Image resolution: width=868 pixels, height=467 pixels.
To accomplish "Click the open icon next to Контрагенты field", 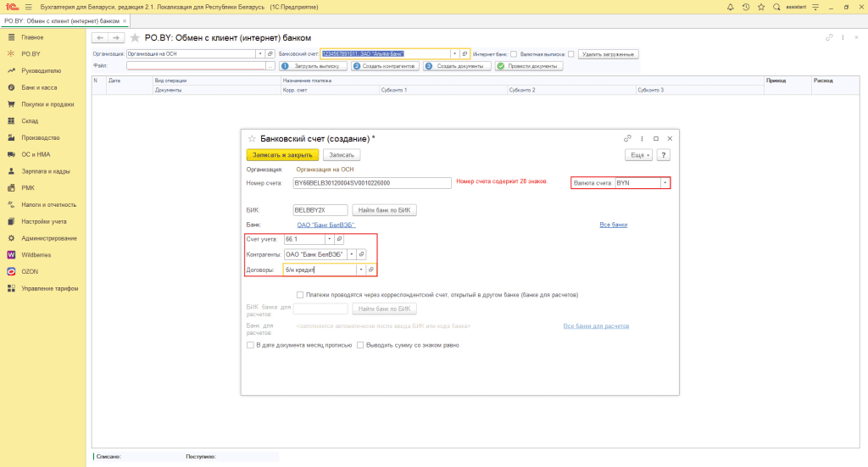I will pyautogui.click(x=361, y=254).
